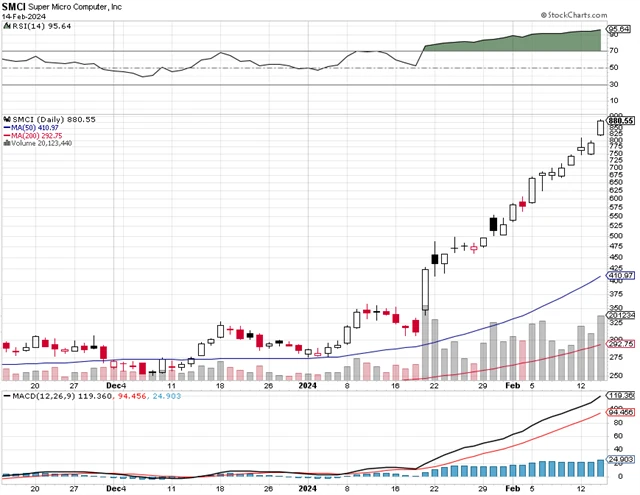Click the 24.903 tag on the MACD axis
Image resolution: width=640 pixels, height=495 pixels.
point(621,459)
